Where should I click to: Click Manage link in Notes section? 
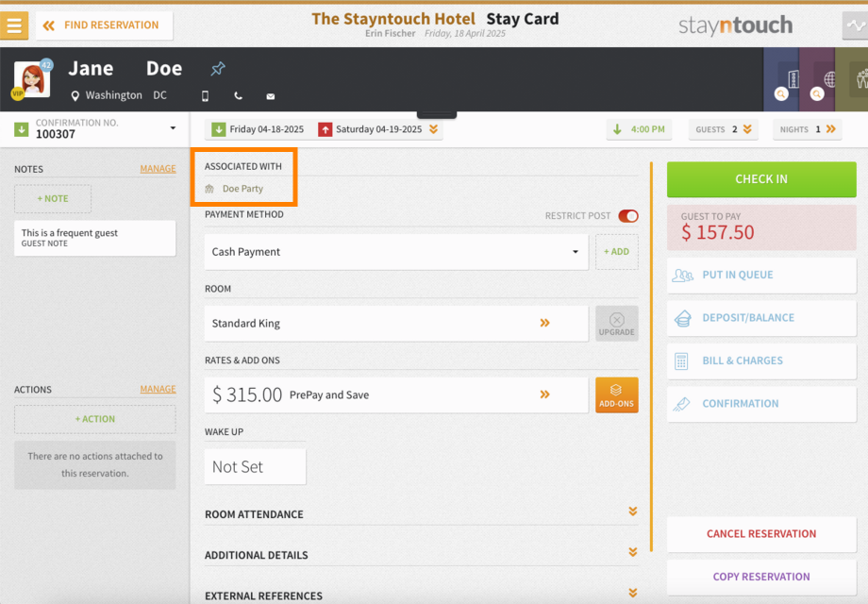point(158,169)
